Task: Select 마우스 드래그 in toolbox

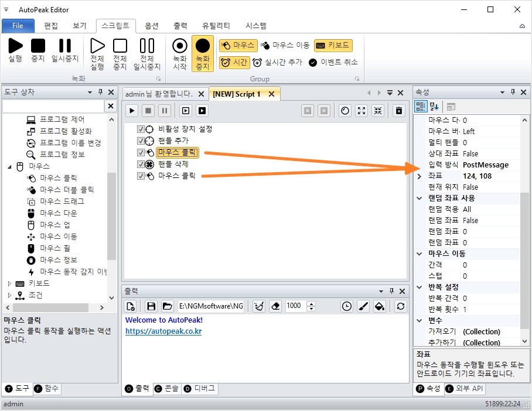Action: pyautogui.click(x=62, y=201)
